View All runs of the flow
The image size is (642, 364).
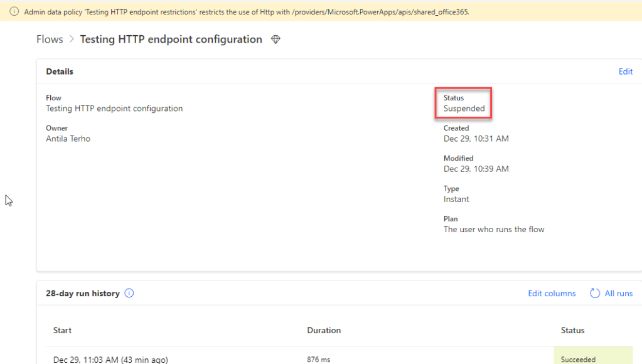click(x=618, y=293)
